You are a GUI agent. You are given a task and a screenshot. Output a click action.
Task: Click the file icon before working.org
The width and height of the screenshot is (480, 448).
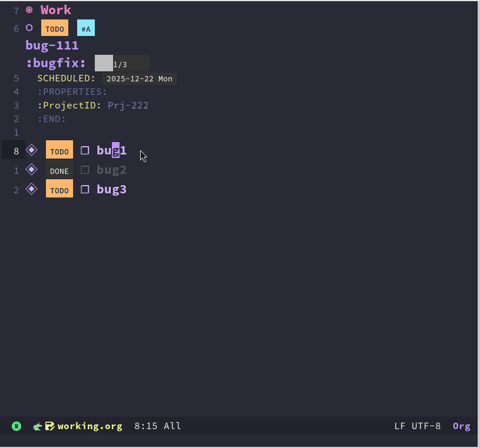[x=50, y=426]
